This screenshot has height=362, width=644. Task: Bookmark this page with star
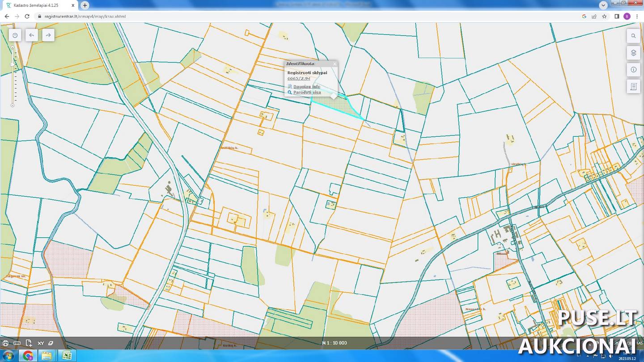tap(604, 16)
